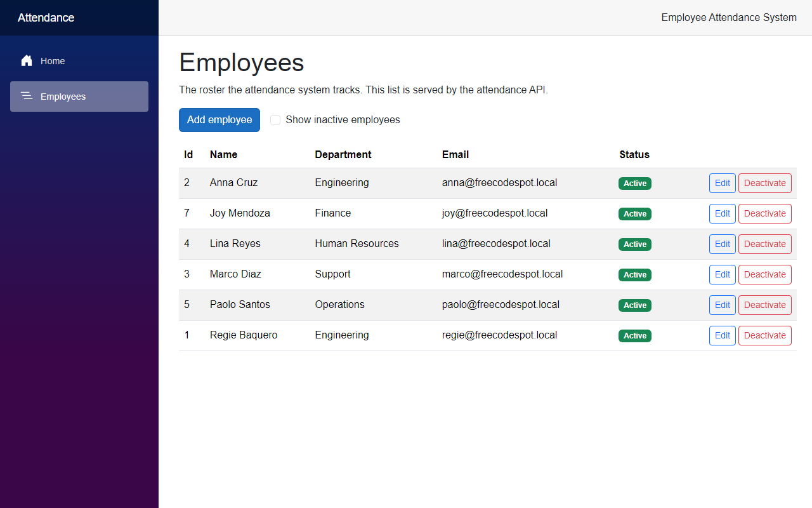Screen dimensions: 812x508
Task: Edit Anna Cruz's record
Action: pyautogui.click(x=723, y=183)
